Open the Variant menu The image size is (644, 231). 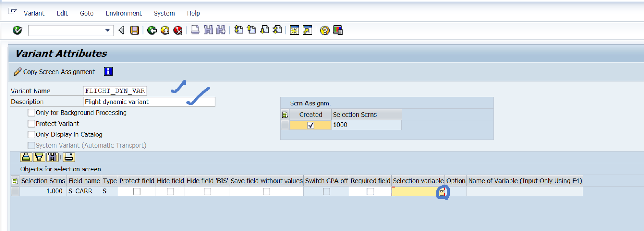click(x=34, y=13)
